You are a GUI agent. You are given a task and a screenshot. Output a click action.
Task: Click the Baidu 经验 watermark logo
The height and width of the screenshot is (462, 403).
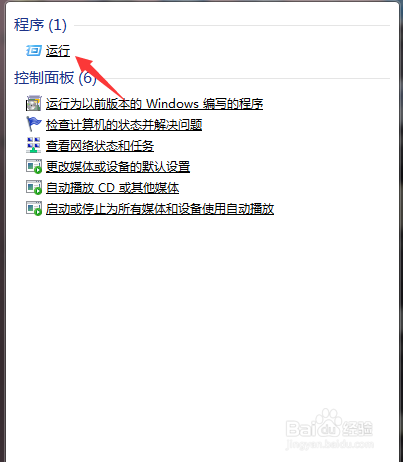point(329,429)
